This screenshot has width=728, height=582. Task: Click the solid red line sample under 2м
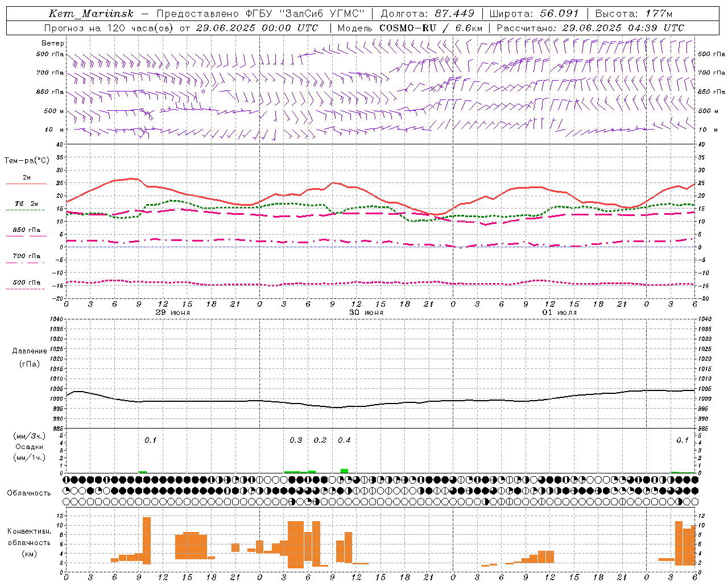click(x=26, y=184)
